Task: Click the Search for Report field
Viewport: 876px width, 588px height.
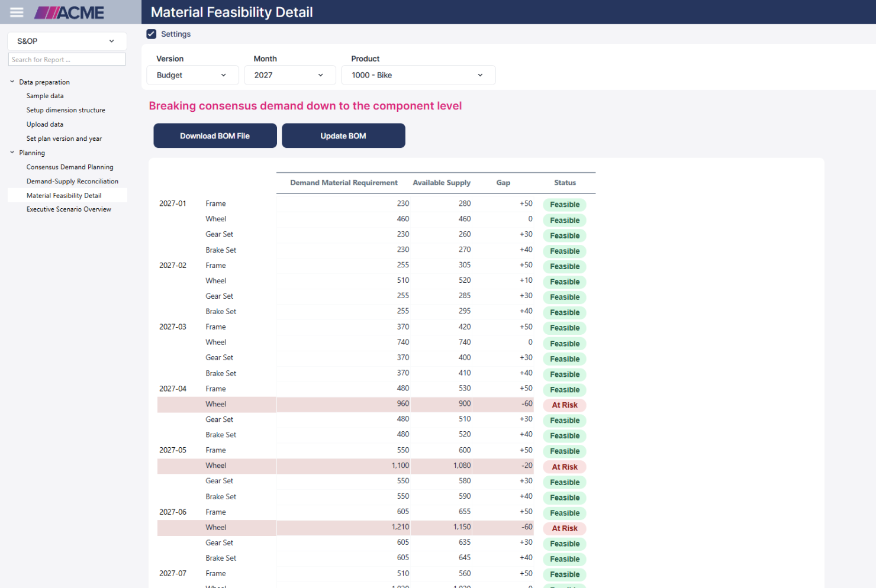Action: pyautogui.click(x=67, y=60)
